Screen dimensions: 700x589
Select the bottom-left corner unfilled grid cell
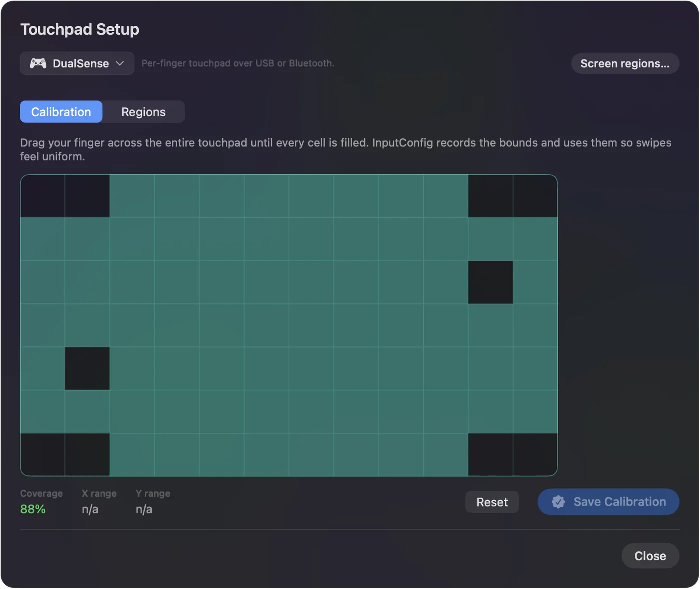(x=43, y=454)
